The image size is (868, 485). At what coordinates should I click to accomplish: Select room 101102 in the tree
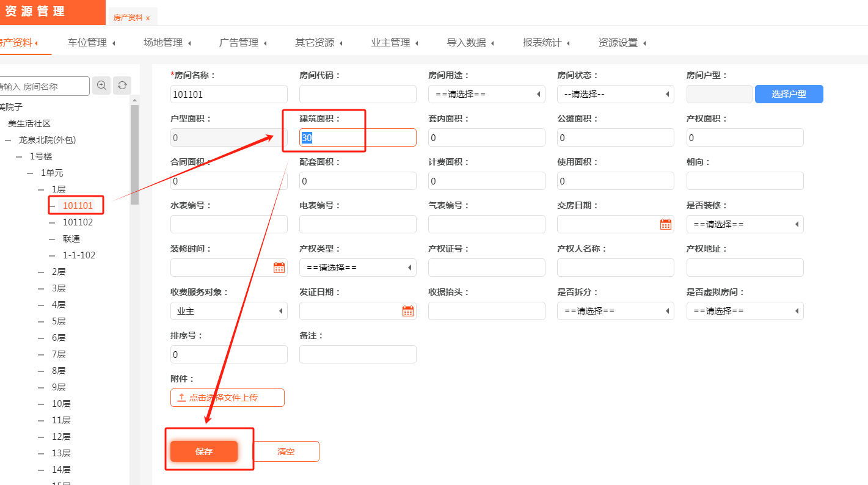[78, 222]
